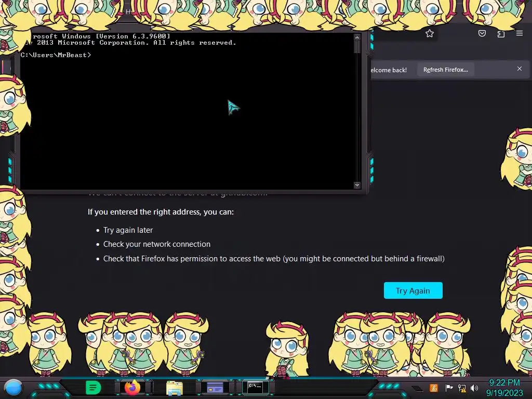Open File Explorer from the taskbar
This screenshot has width=532, height=399.
(175, 388)
